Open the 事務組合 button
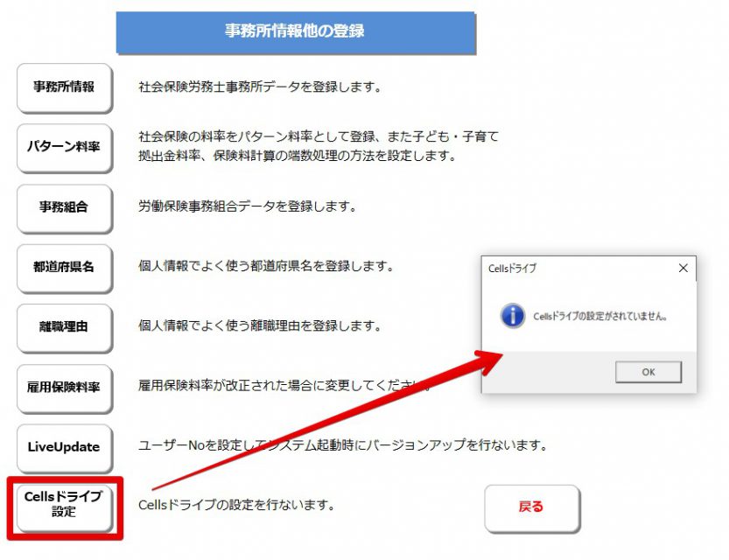 [65, 207]
